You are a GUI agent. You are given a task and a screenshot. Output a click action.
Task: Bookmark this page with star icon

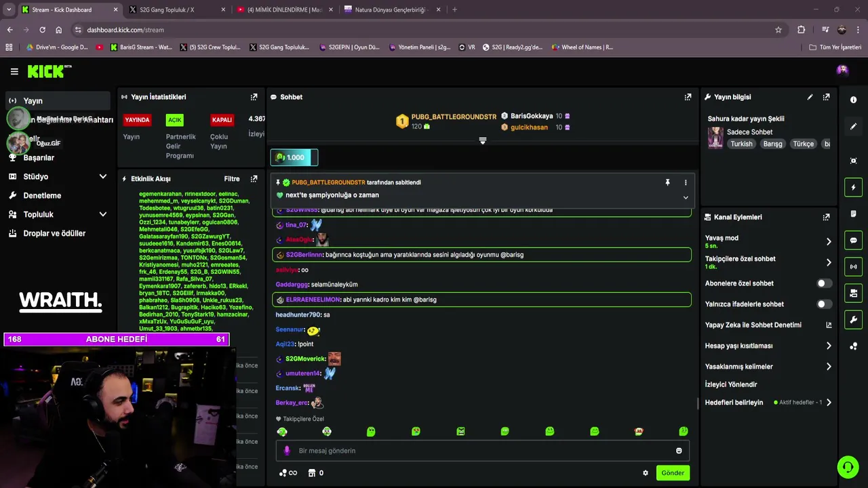pyautogui.click(x=778, y=30)
